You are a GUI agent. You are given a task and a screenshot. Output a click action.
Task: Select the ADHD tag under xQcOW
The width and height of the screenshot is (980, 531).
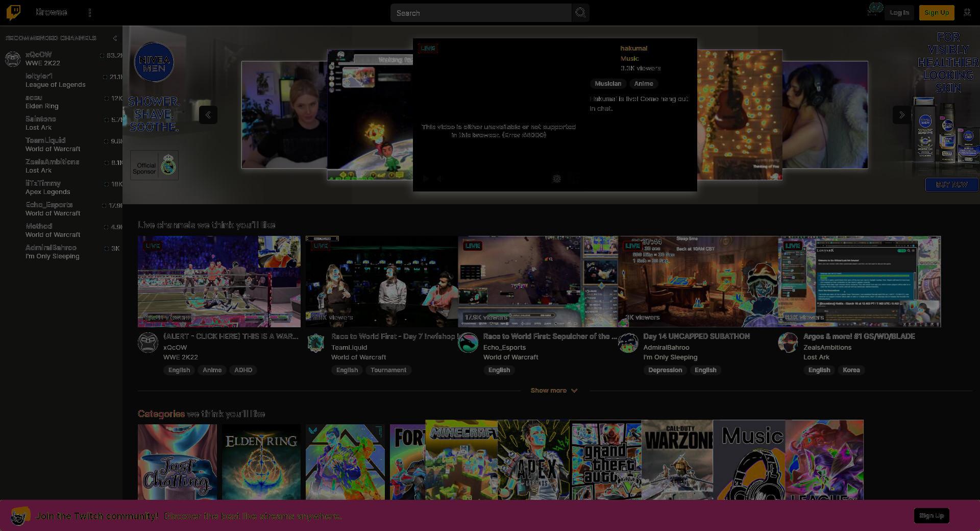[243, 370]
